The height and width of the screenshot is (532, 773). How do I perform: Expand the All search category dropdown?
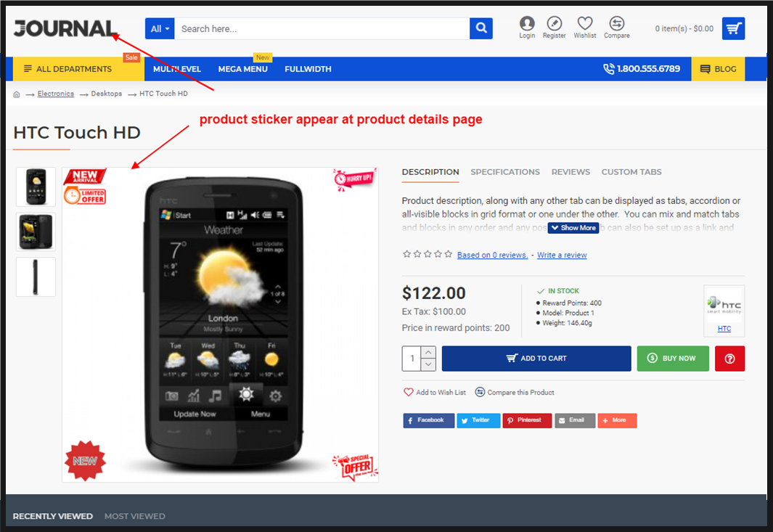159,28
